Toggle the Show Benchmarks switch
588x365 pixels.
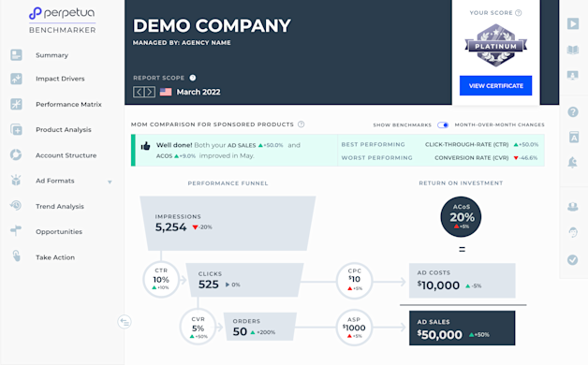pos(443,124)
